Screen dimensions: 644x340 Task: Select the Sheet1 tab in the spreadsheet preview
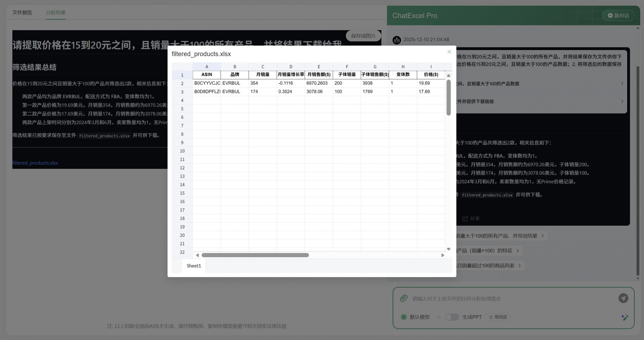[x=193, y=266]
